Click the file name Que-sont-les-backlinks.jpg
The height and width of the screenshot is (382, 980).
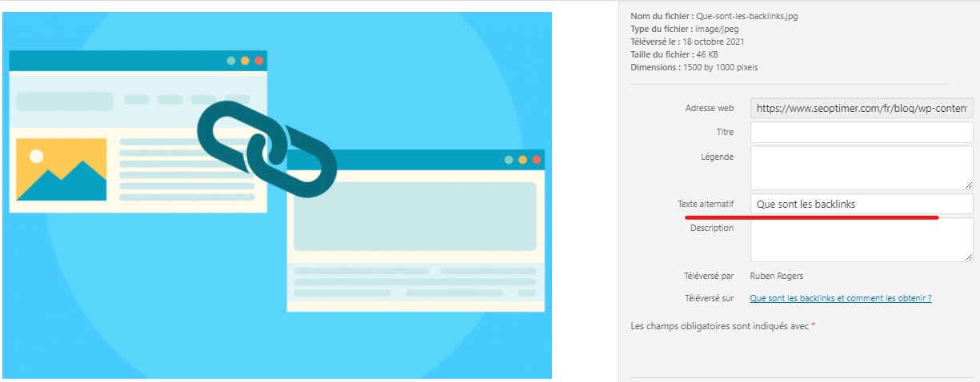(x=747, y=16)
